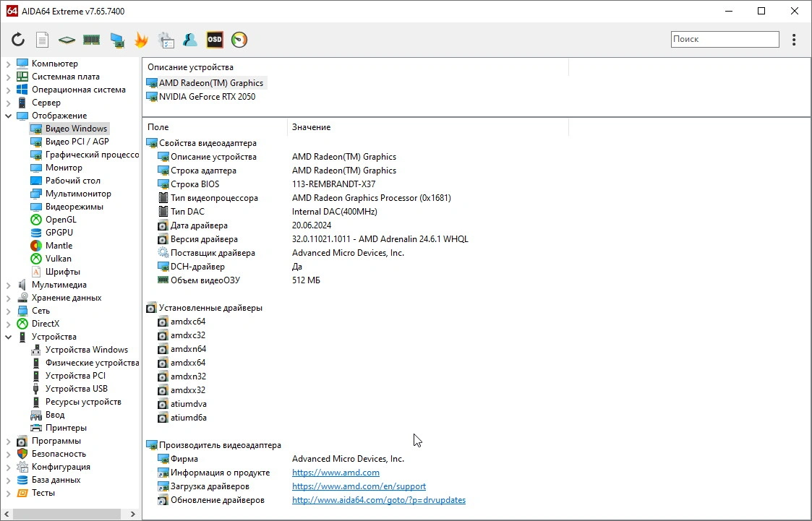
Task: Click the tree panel's horizontal scrollbar thumb
Action: (67, 514)
